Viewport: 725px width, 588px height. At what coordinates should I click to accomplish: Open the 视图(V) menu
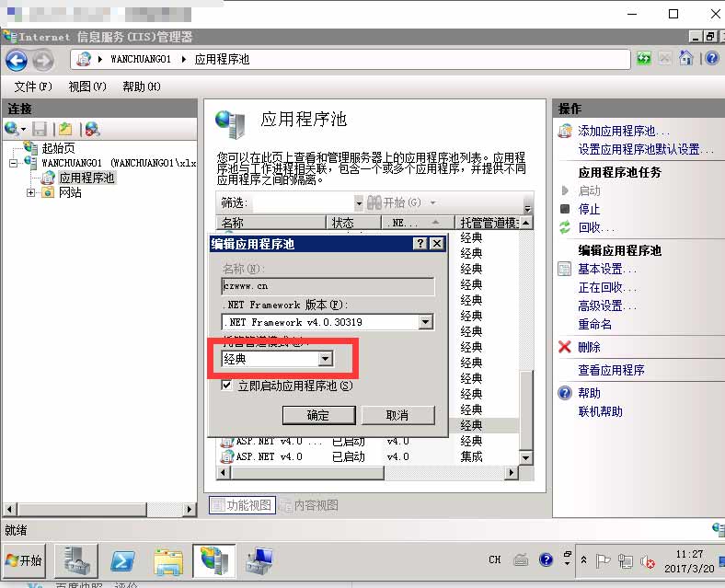[x=86, y=86]
